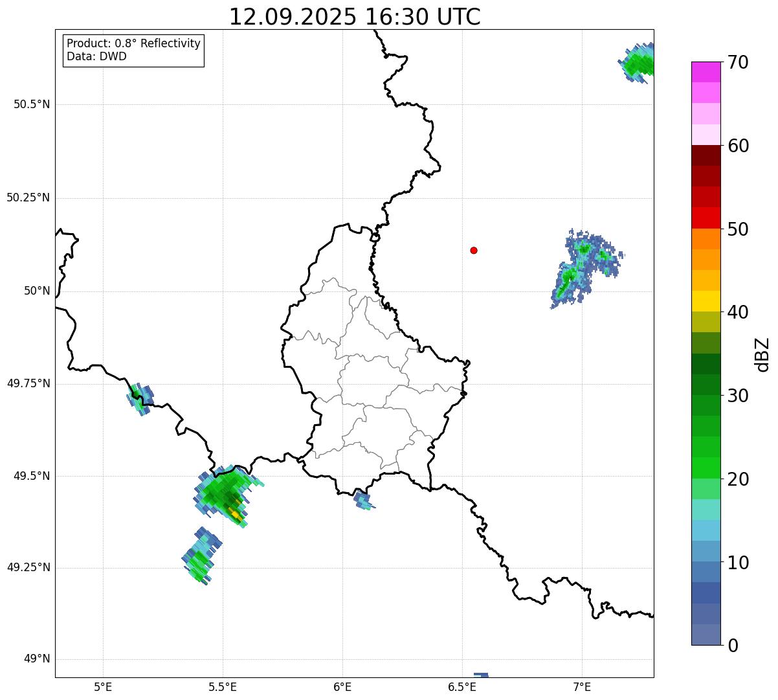Click the colorbar tick label 40

click(738, 312)
